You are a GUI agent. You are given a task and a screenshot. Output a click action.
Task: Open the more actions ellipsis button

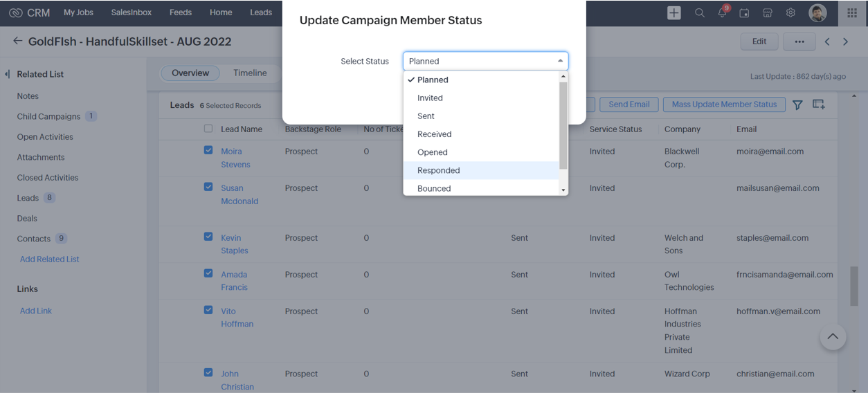799,42
